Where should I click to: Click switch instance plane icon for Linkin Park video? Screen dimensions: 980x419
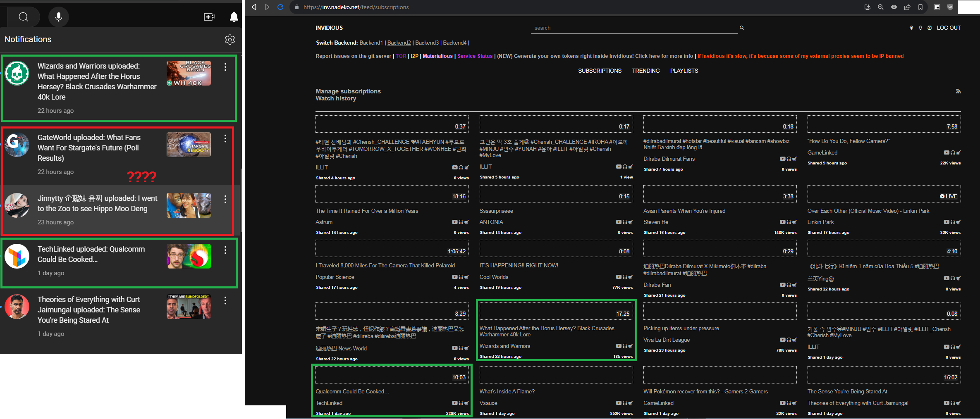coord(958,222)
